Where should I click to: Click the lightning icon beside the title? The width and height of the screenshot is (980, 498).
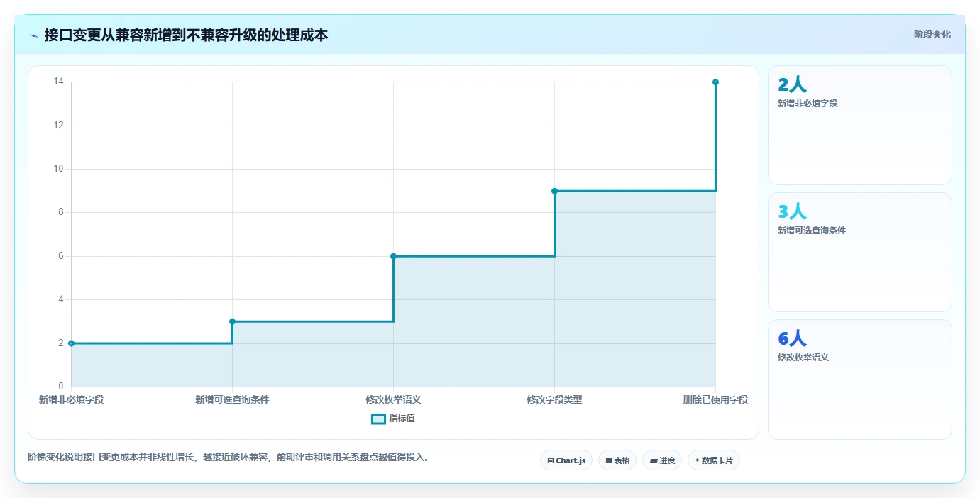[x=33, y=35]
